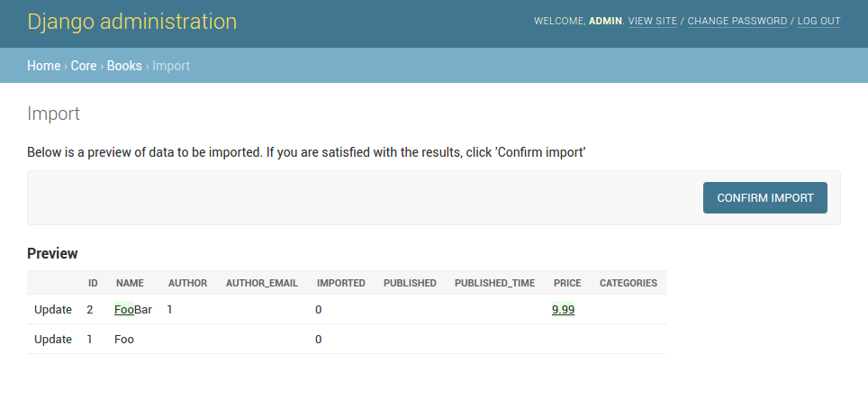The height and width of the screenshot is (400, 868).
Task: Navigate to Books in the breadcrumbs
Action: 124,66
